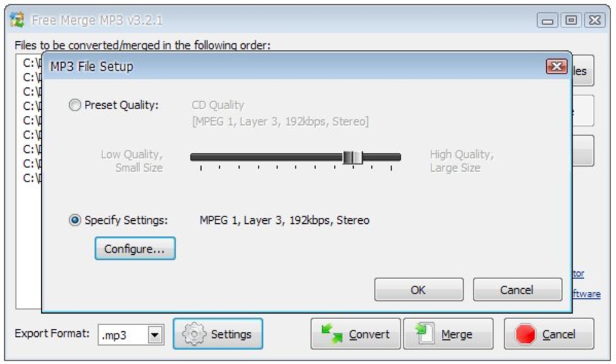
Task: Click the quality slider thumb
Action: (x=353, y=158)
